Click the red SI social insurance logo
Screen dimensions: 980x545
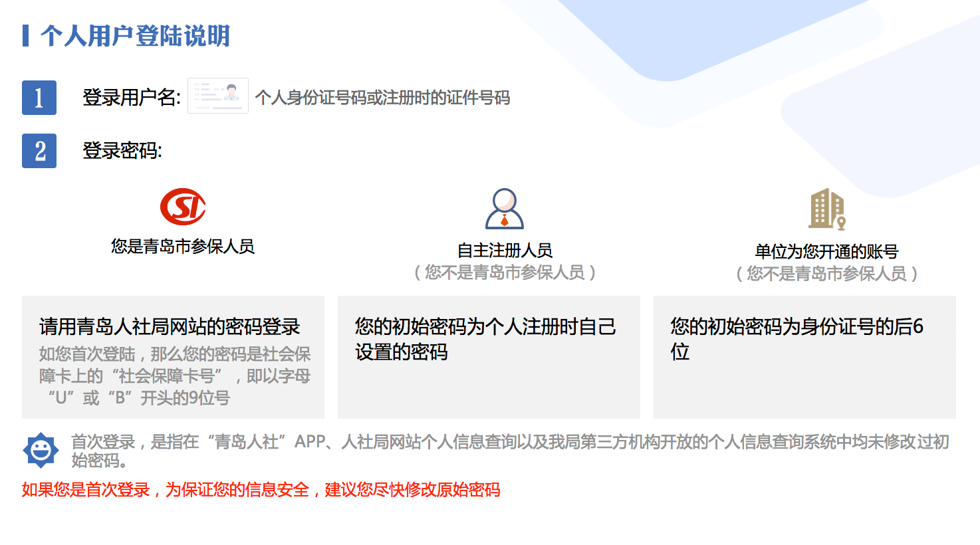pyautogui.click(x=183, y=207)
